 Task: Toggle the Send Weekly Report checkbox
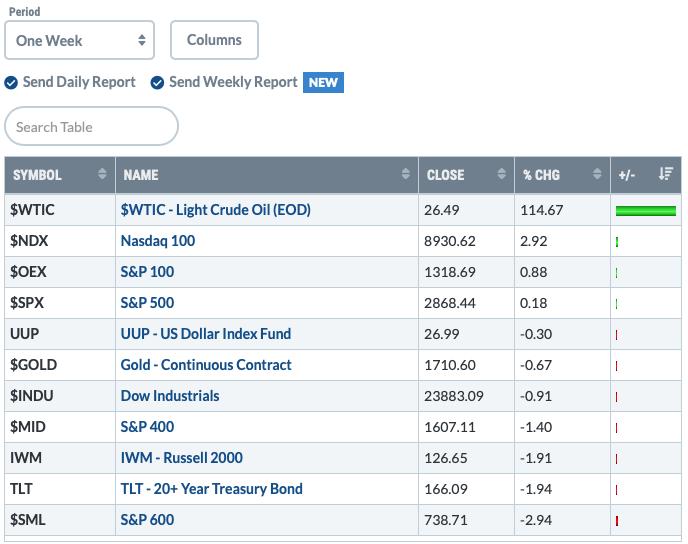(157, 82)
